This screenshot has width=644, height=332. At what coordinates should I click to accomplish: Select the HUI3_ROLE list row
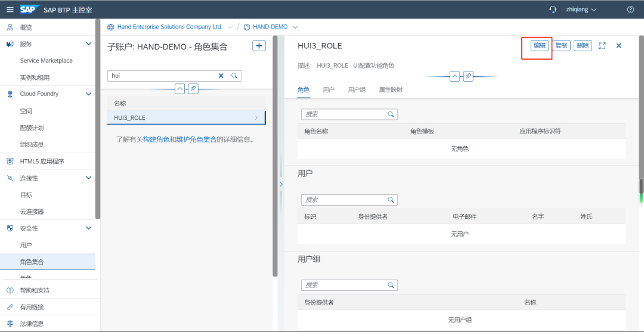coord(187,118)
